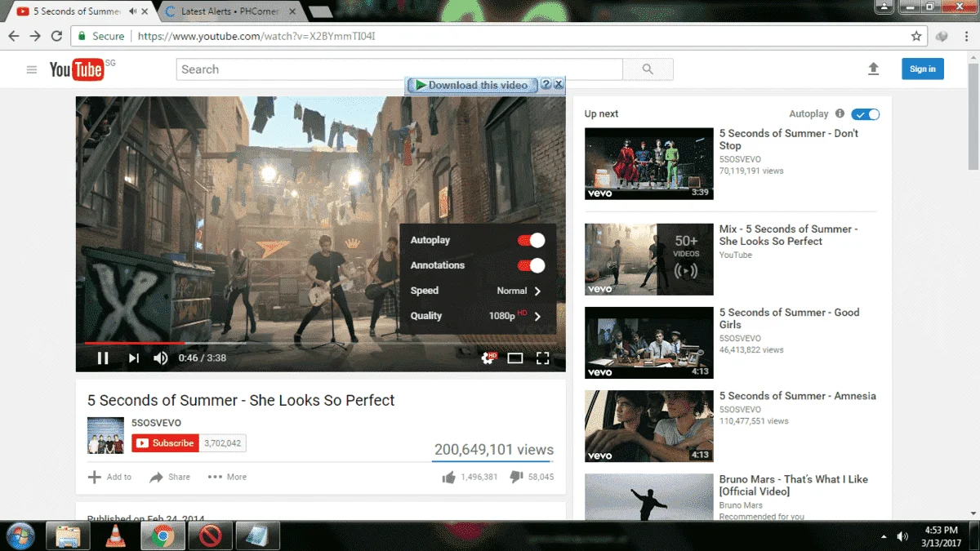Subscribe to the 5SOSVEVO channel

click(x=166, y=443)
